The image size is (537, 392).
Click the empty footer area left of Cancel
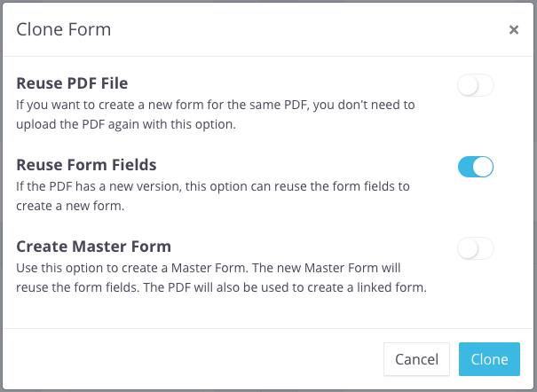pos(192,359)
